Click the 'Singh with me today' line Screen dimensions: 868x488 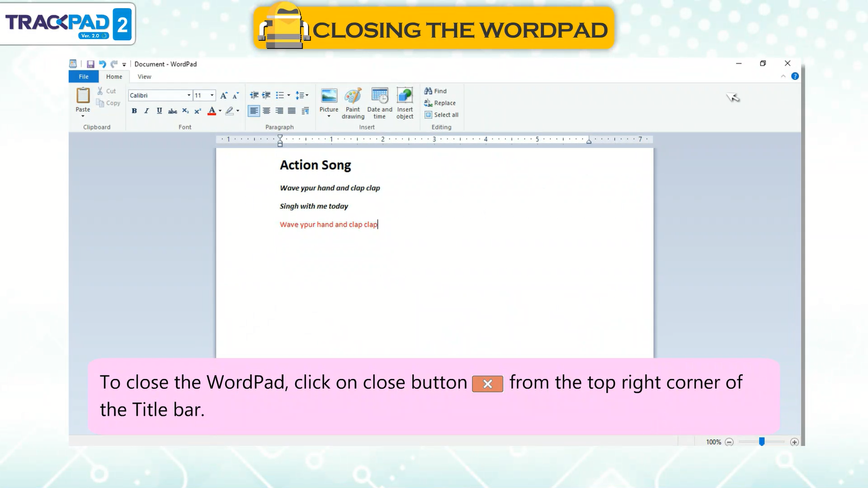pyautogui.click(x=314, y=206)
